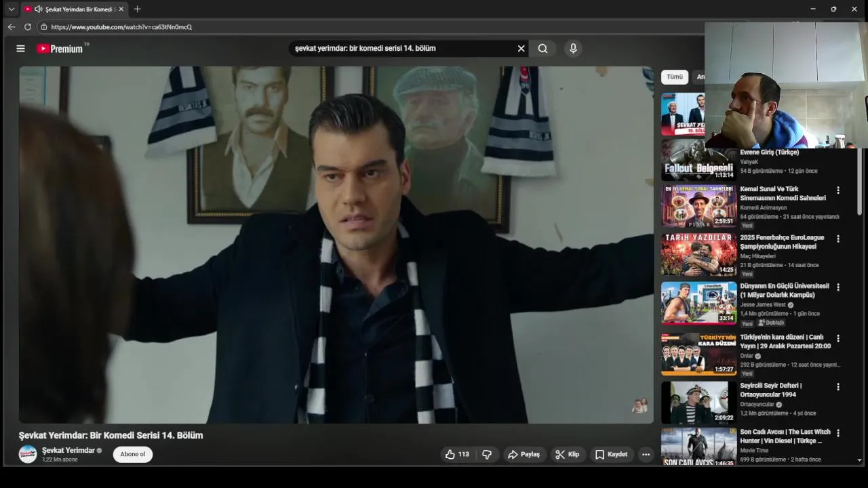Image resolution: width=868 pixels, height=488 pixels.
Task: Open the tab search dropdown arrow
Action: (11, 9)
